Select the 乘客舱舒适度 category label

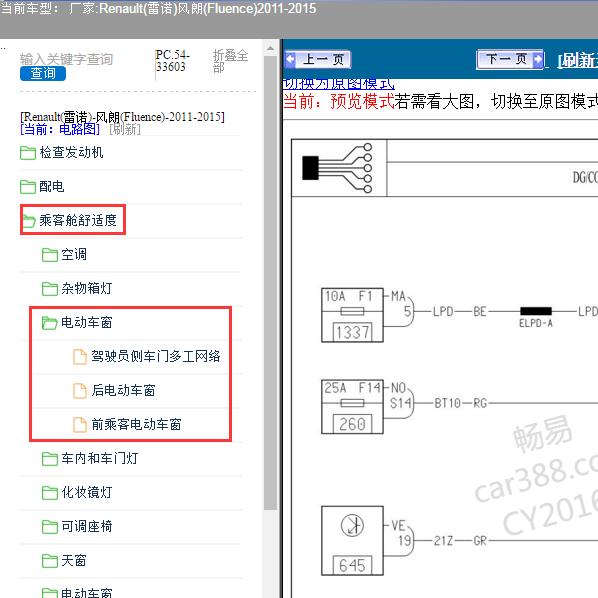click(x=78, y=220)
